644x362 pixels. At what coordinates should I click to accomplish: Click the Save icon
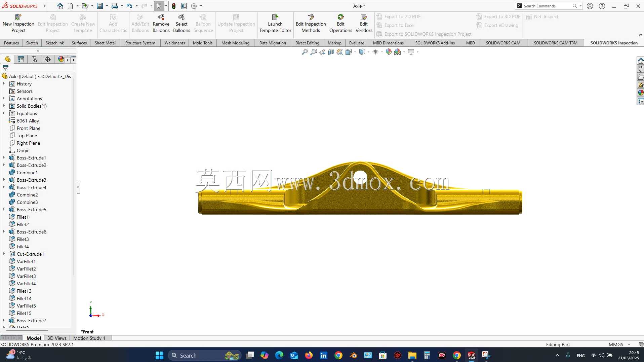click(100, 6)
